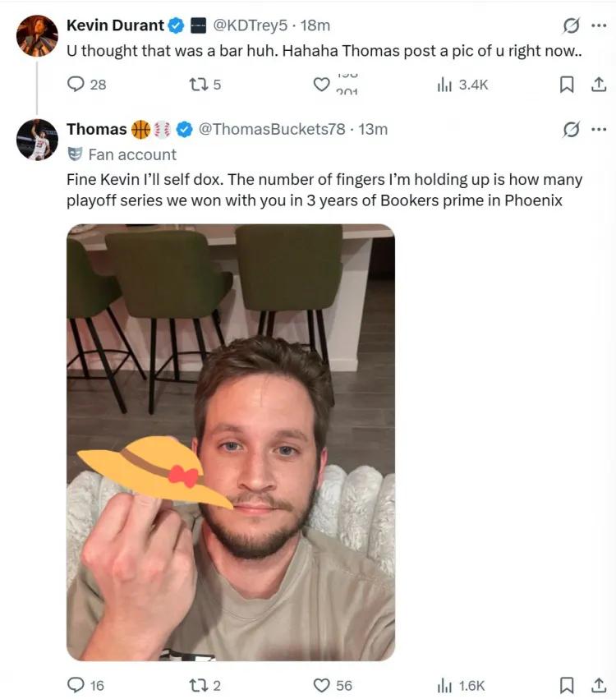Like Thomas's tweet with 56 likes
The width and height of the screenshot is (616, 699).
[x=322, y=685]
